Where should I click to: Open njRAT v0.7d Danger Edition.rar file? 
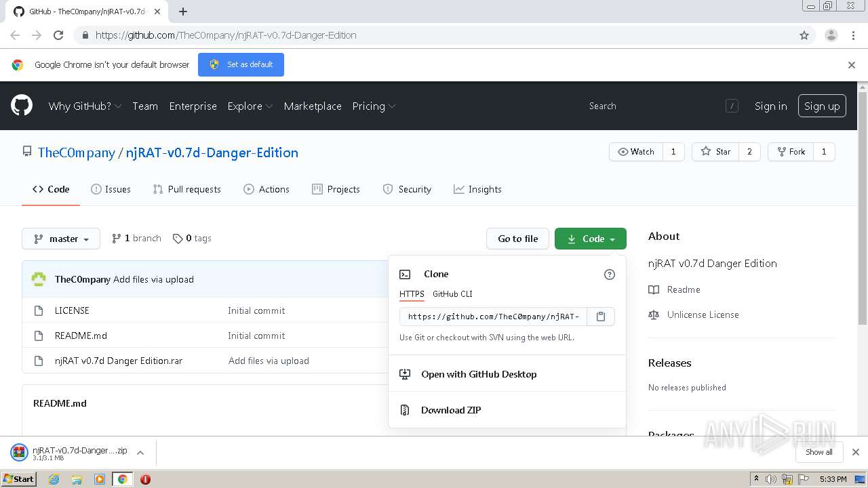(119, 361)
